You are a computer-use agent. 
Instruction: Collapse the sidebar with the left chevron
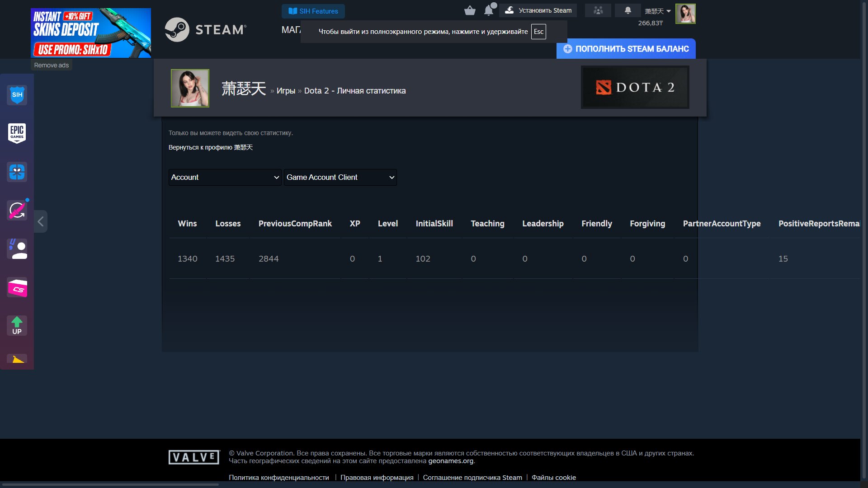click(41, 221)
